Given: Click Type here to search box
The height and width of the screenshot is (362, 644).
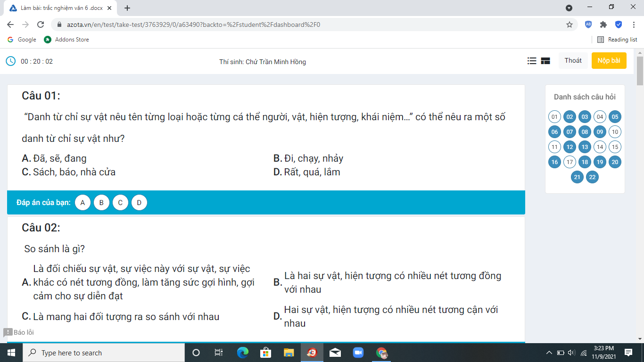Looking at the screenshot, I should tap(104, 353).
